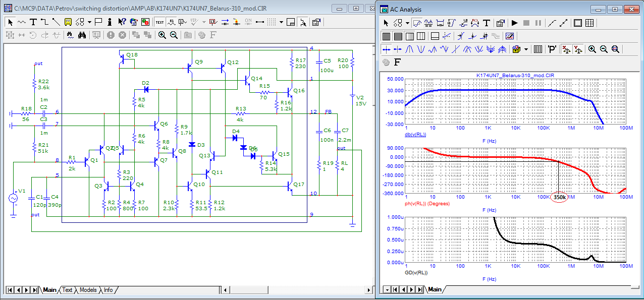Toggle the TEXT grid text display button

159,22
